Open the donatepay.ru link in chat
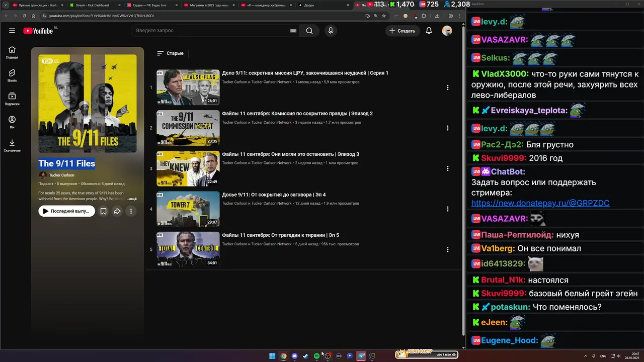The width and height of the screenshot is (644, 362). tap(540, 203)
